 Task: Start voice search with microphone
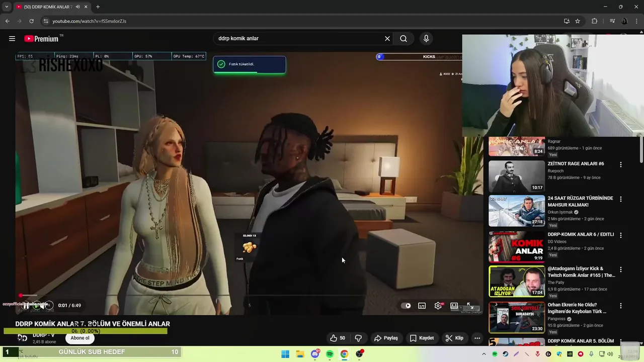(x=426, y=39)
